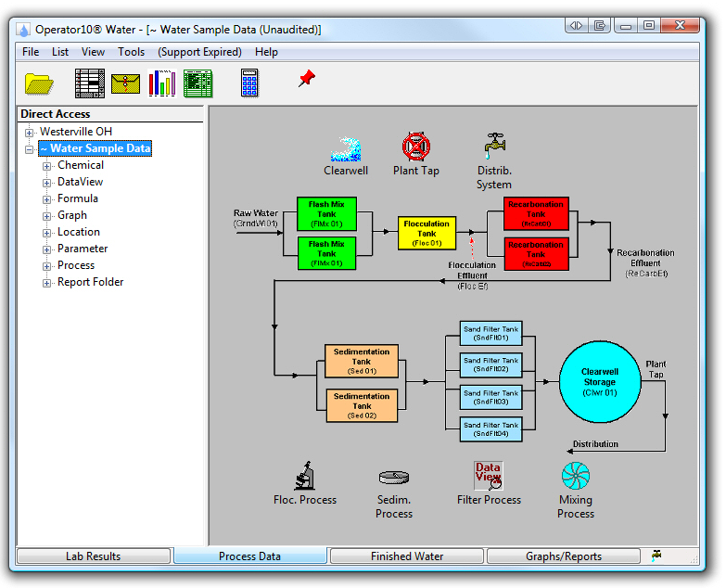
Task: Click the lower red Recarbonation Tank
Action: (x=536, y=254)
